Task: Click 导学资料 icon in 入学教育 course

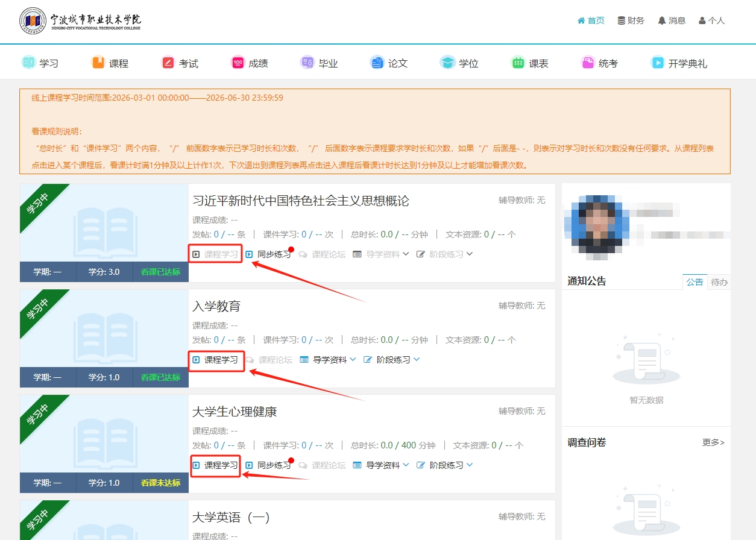Action: pos(304,360)
